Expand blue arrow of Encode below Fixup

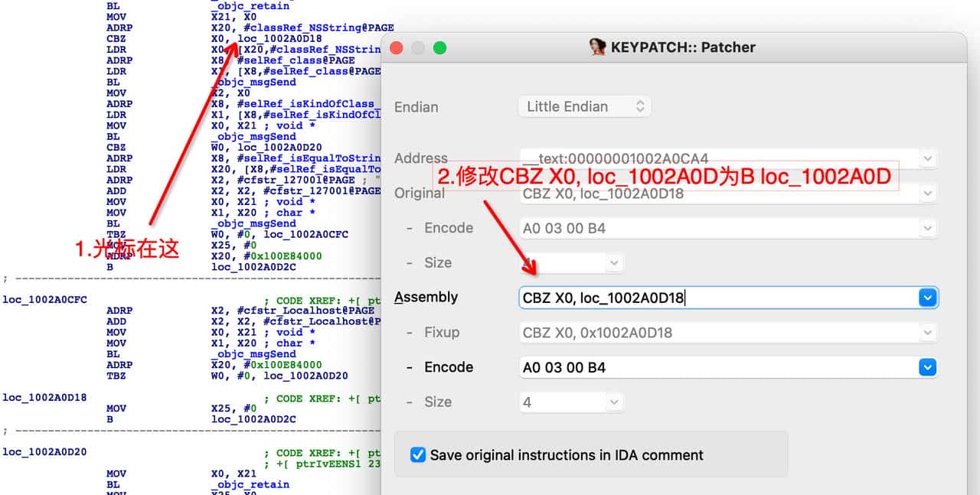pos(927,368)
